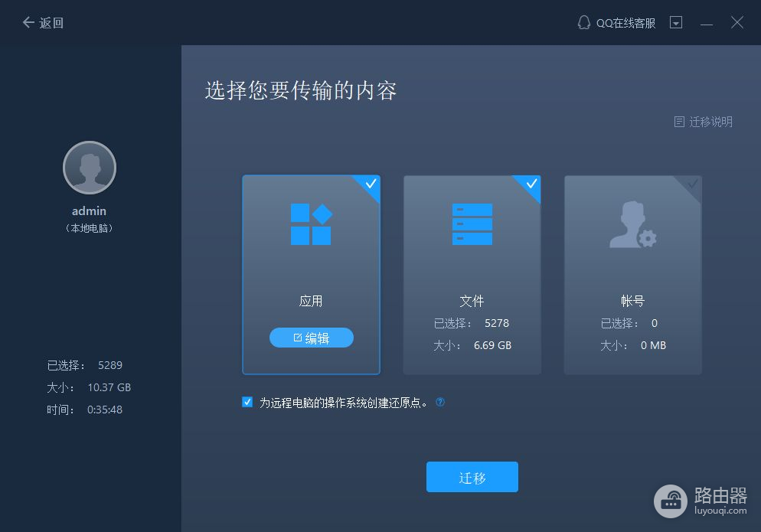Click the Applications squares icon
Image resolution: width=761 pixels, height=532 pixels.
coord(311,224)
